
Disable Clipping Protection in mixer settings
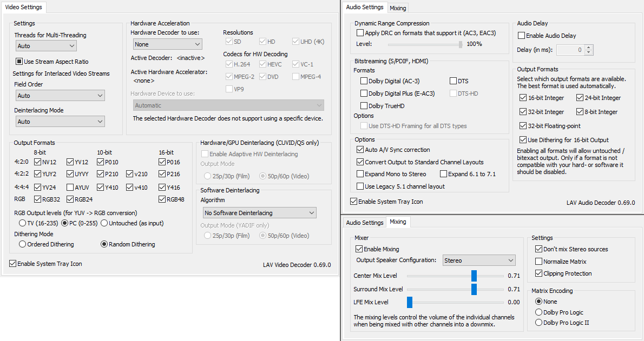click(x=538, y=273)
